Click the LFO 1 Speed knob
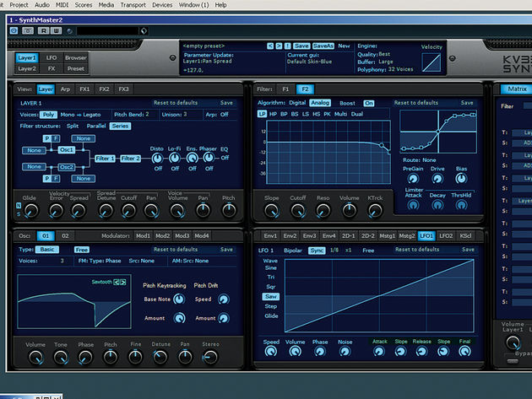 [x=271, y=352]
